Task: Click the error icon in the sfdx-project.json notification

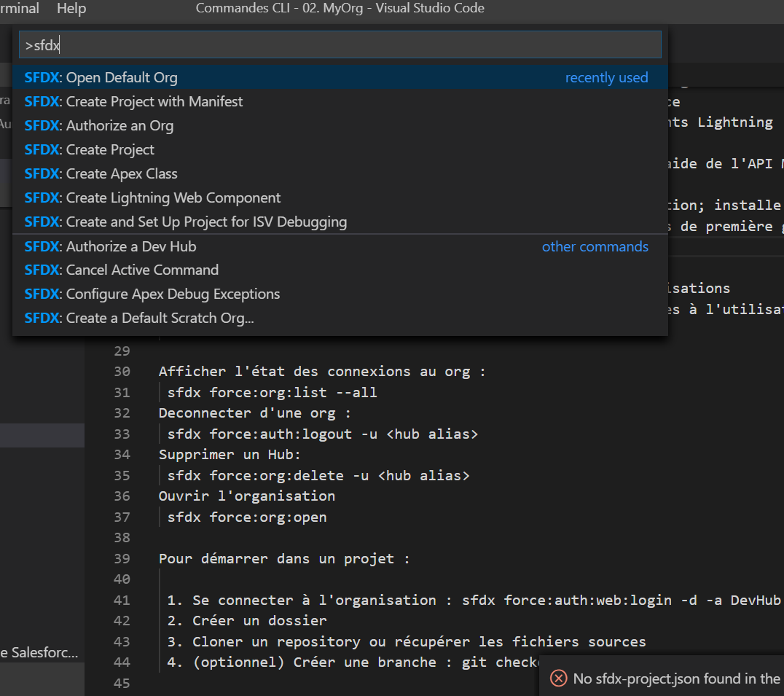Action: pos(559,679)
